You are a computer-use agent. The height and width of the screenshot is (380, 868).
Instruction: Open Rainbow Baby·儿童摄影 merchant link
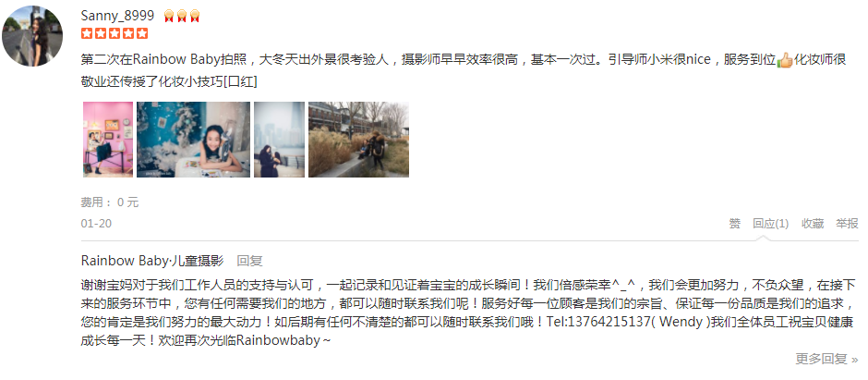coord(152,261)
